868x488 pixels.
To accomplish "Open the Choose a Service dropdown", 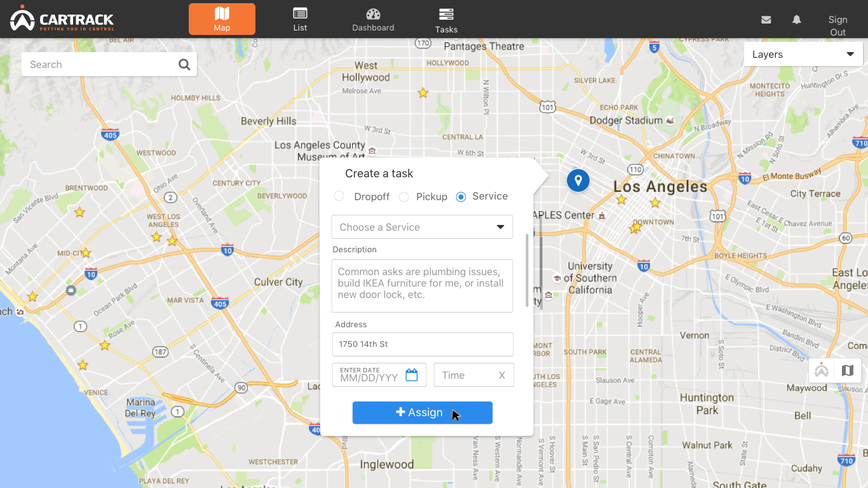I will (422, 227).
